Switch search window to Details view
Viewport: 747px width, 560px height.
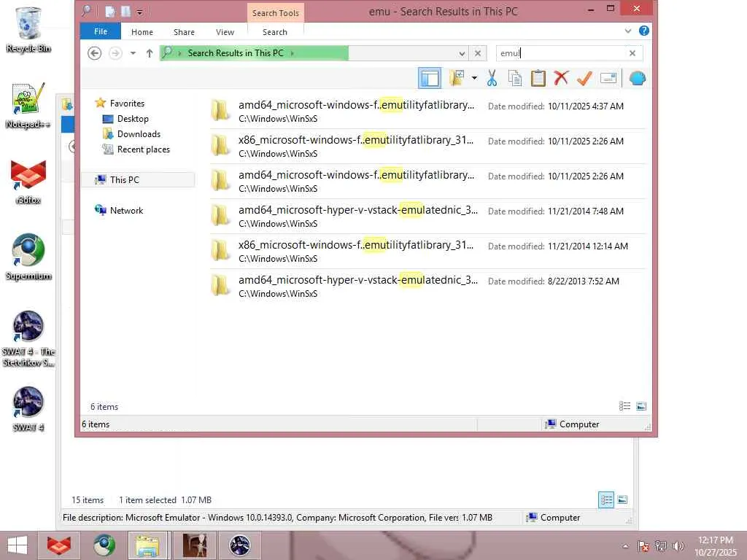point(624,406)
